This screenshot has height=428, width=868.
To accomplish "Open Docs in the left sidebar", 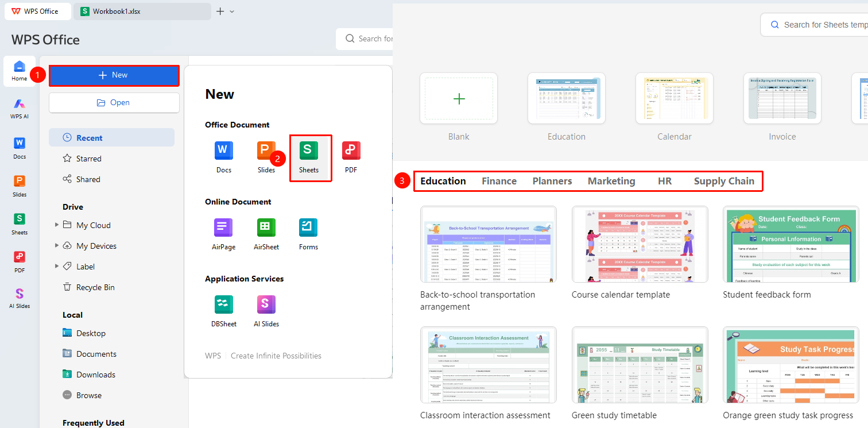I will (20, 147).
